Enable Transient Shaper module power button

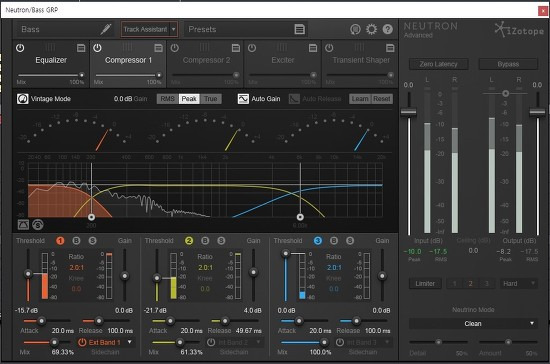(x=329, y=48)
